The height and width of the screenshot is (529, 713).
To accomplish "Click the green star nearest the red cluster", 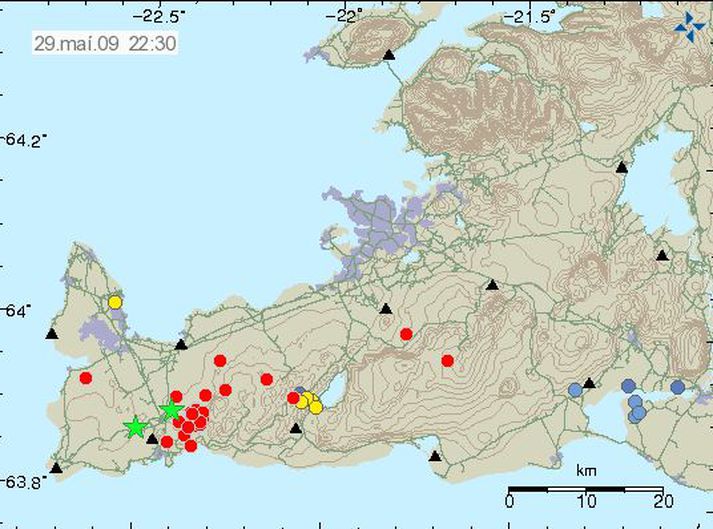I will (x=171, y=410).
